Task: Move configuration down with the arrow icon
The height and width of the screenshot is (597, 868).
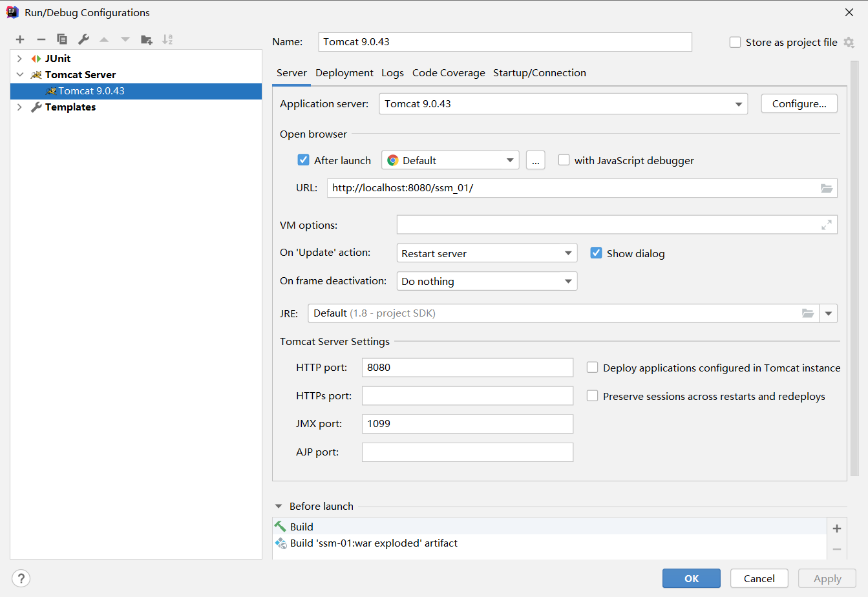Action: coord(125,39)
